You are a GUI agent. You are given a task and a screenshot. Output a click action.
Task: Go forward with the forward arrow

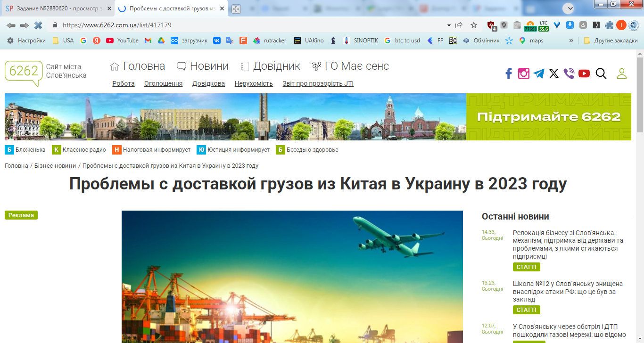coord(25,25)
